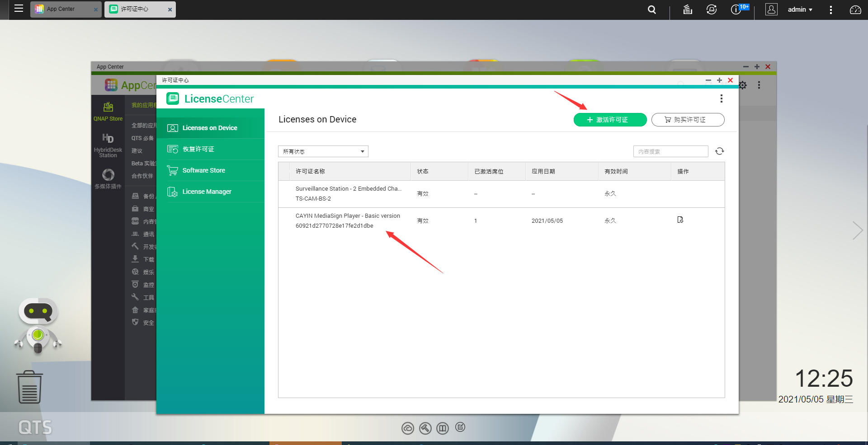Click the 购买许可证 button
Screen dimensions: 868x445
pyautogui.click(x=688, y=120)
